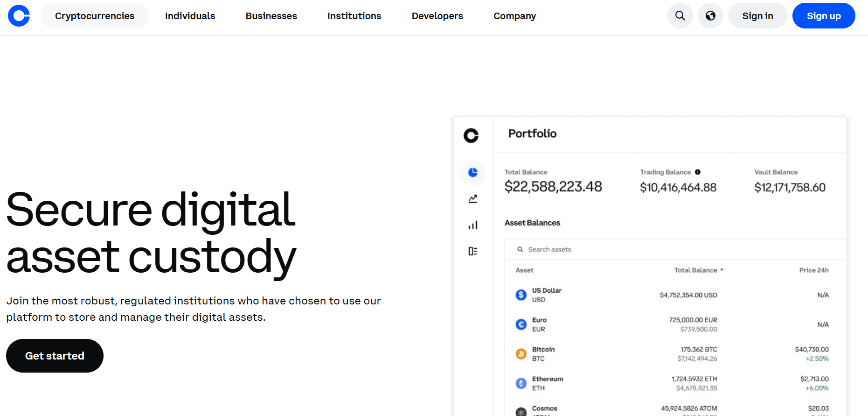Open the Company menu

click(515, 16)
